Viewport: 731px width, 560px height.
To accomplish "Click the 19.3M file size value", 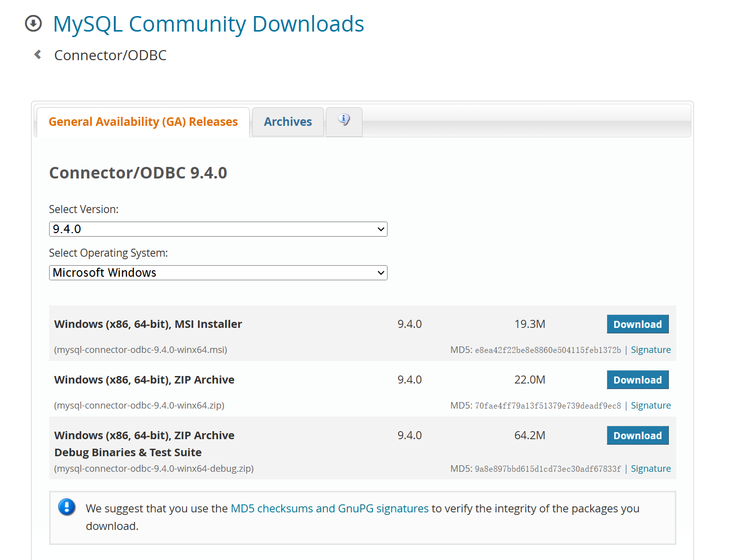I will point(530,324).
